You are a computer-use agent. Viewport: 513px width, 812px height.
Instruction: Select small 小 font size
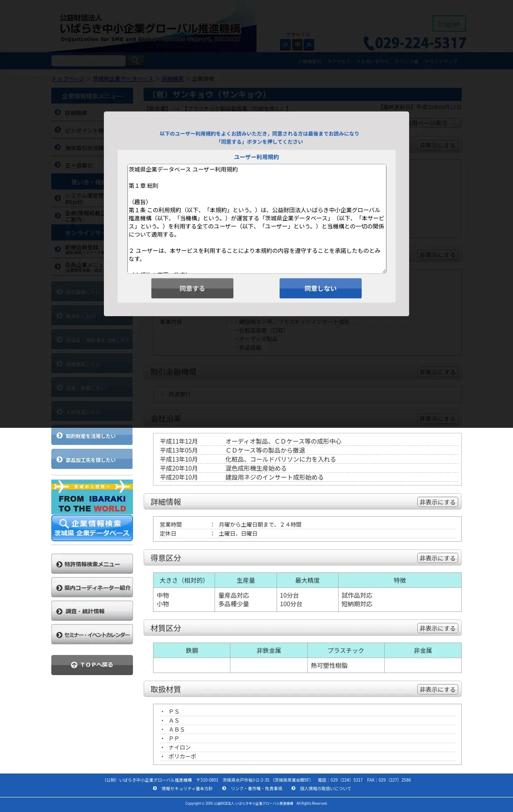[x=286, y=44]
